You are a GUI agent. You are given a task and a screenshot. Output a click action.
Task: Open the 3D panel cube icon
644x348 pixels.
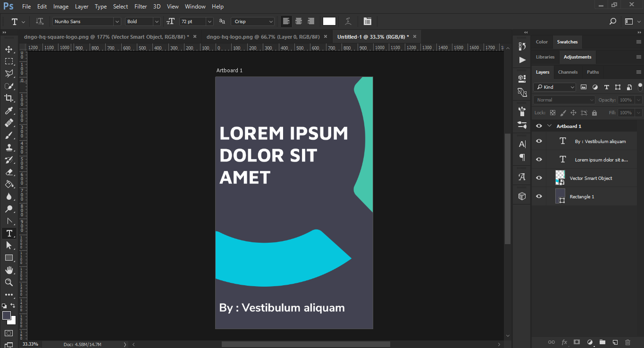click(x=522, y=196)
